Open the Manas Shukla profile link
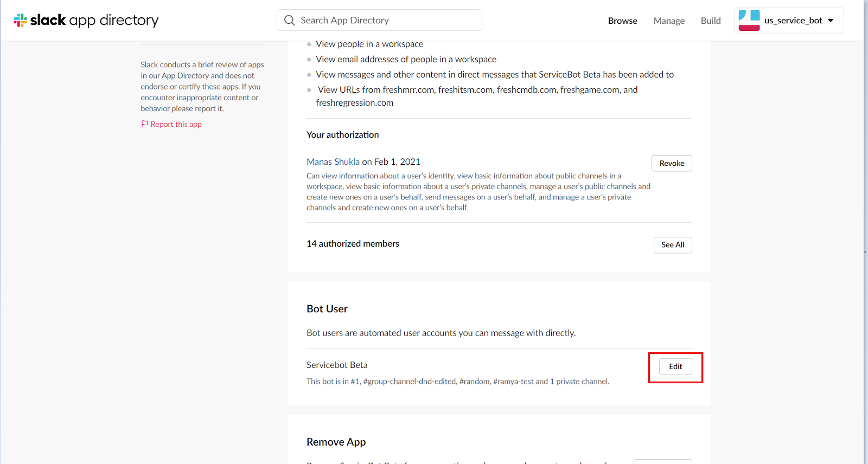868x464 pixels. pos(333,162)
